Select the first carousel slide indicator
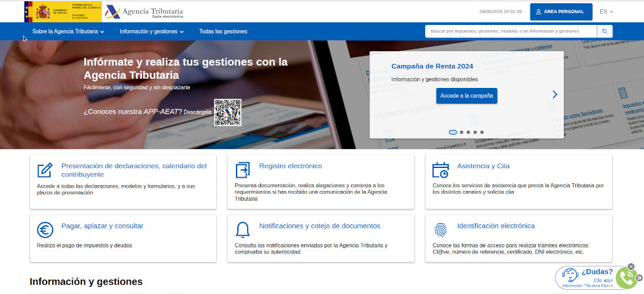 click(x=453, y=132)
